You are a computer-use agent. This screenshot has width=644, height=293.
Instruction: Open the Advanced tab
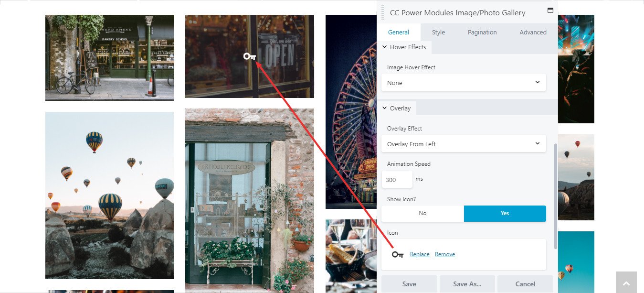pyautogui.click(x=533, y=32)
